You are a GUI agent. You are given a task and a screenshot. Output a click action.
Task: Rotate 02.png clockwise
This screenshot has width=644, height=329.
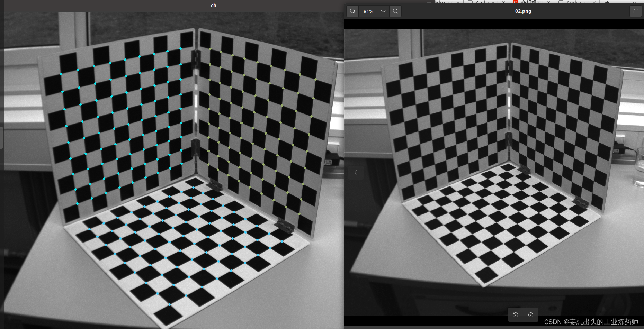[x=531, y=314]
